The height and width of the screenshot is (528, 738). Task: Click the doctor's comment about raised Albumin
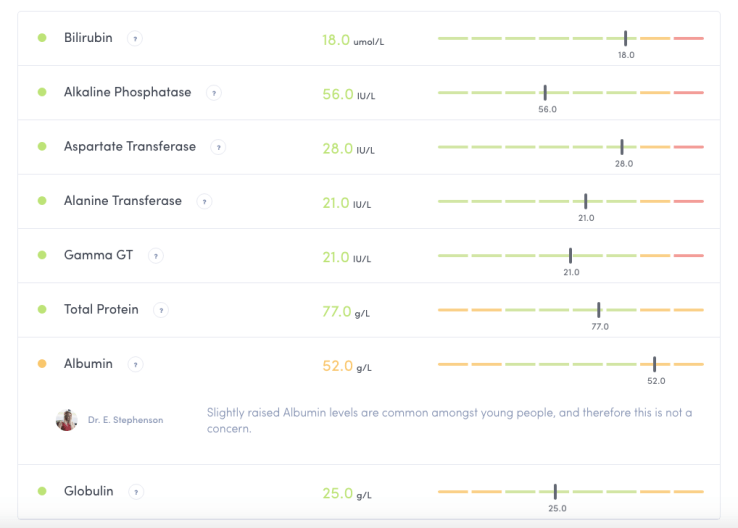pos(449,420)
